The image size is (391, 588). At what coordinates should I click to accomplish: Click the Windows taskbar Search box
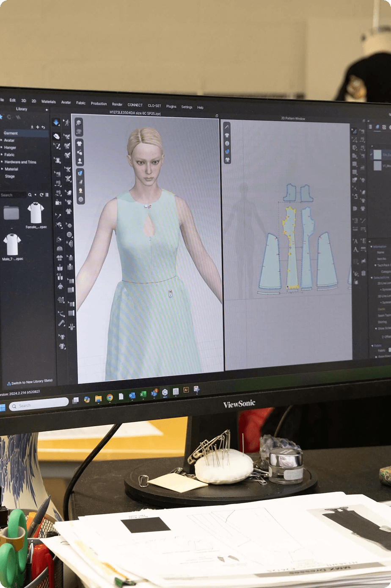tap(39, 405)
